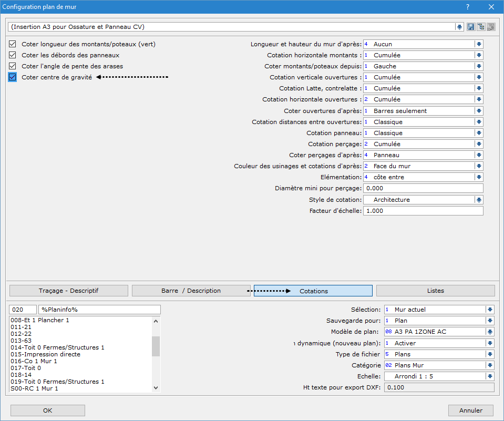Click scroll-up arrow of the plan list

(x=156, y=321)
